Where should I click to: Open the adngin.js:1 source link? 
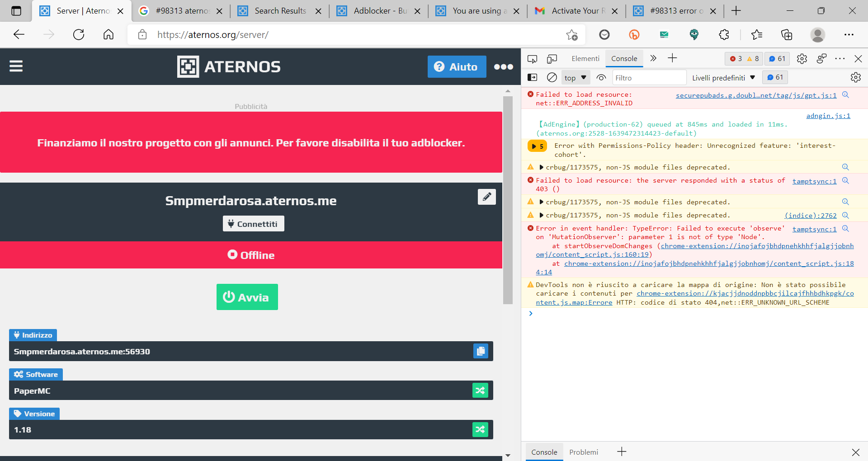coord(828,116)
